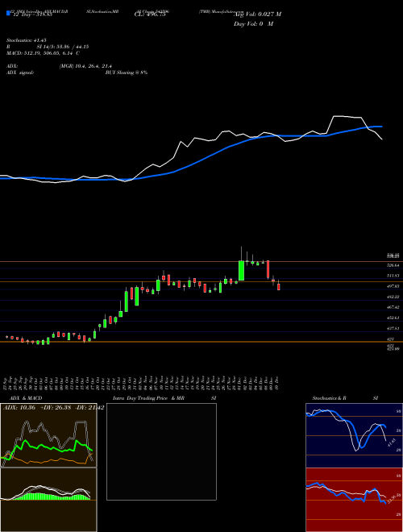
Task: Click the ADX (MGR) values text
Action: [85, 66]
